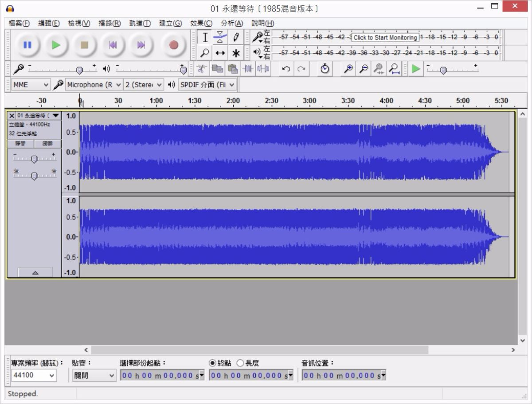The height and width of the screenshot is (404, 532).
Task: Toggle the track 獨奏 solo button
Action: (47, 144)
